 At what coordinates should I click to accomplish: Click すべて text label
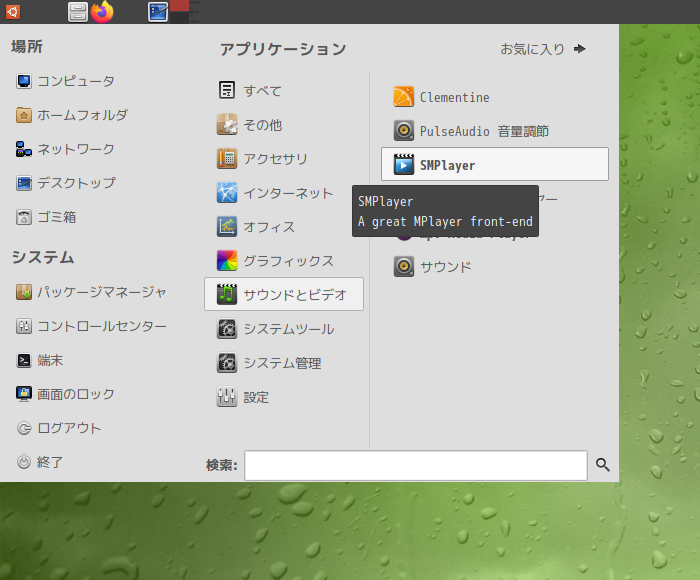262,91
